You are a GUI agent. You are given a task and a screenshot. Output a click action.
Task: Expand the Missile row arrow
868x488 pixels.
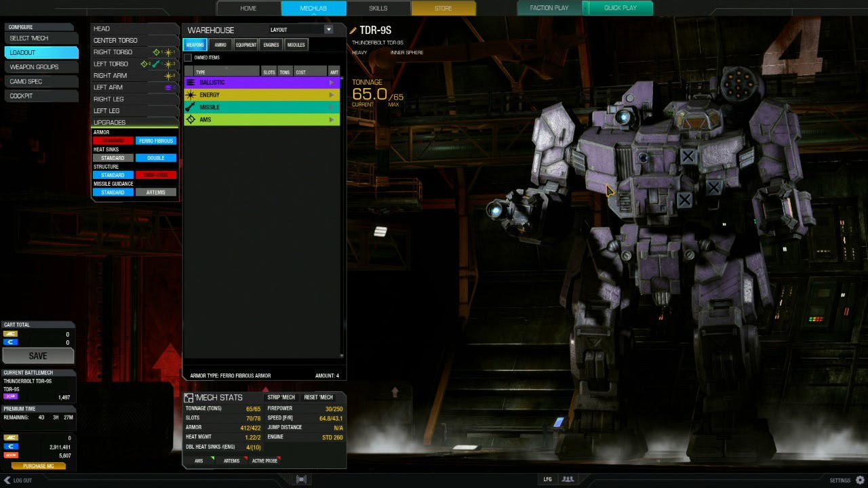pyautogui.click(x=332, y=107)
